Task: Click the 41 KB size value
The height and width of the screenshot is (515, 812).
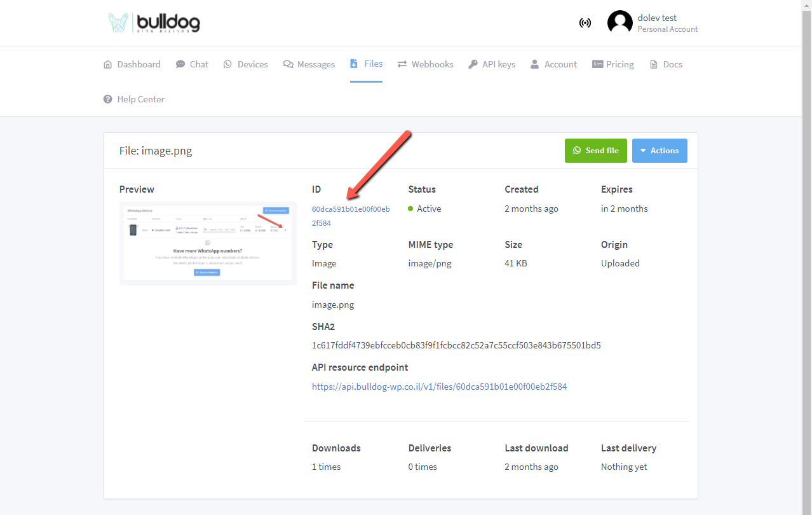Action: (516, 263)
